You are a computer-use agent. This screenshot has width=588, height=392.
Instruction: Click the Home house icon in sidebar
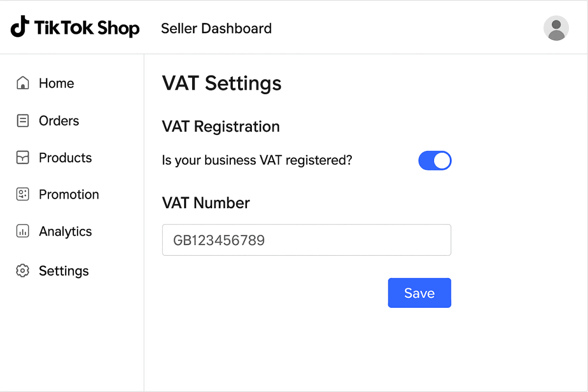click(x=23, y=83)
